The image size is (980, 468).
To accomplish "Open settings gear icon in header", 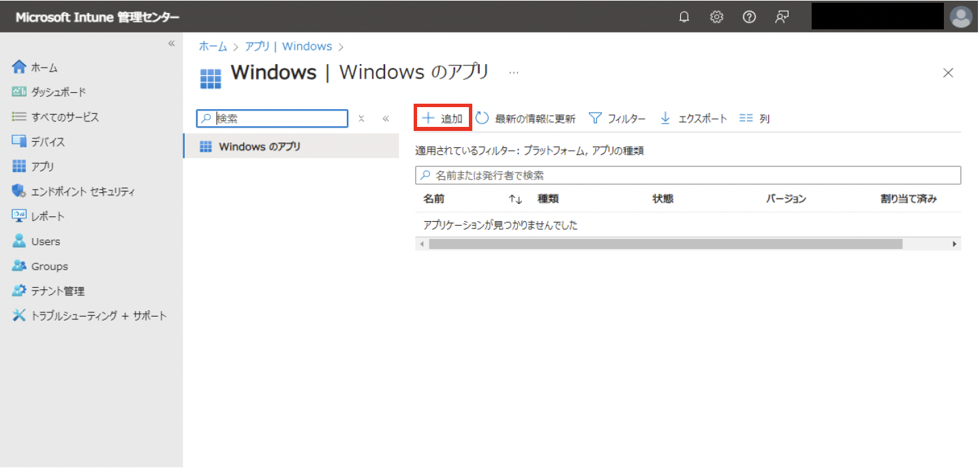I will (717, 18).
